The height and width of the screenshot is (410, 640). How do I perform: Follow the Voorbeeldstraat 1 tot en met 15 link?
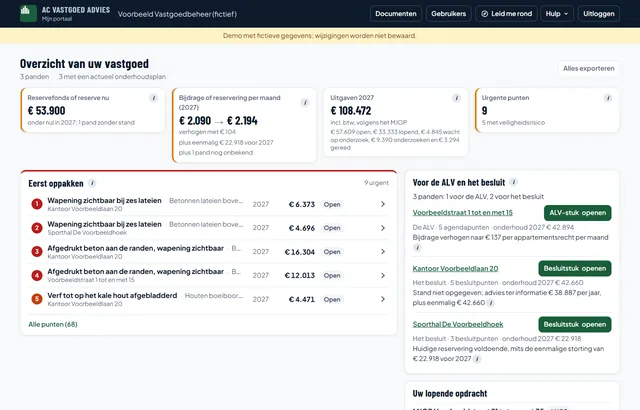coord(462,213)
